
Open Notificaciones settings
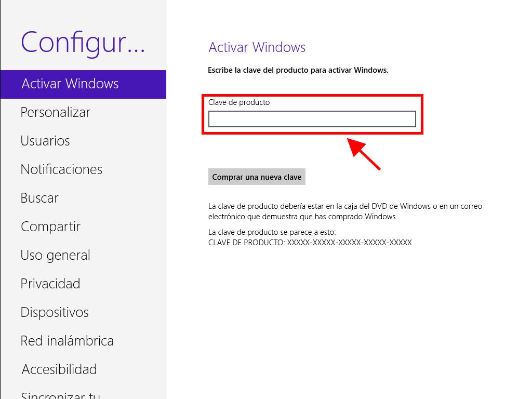tap(61, 169)
